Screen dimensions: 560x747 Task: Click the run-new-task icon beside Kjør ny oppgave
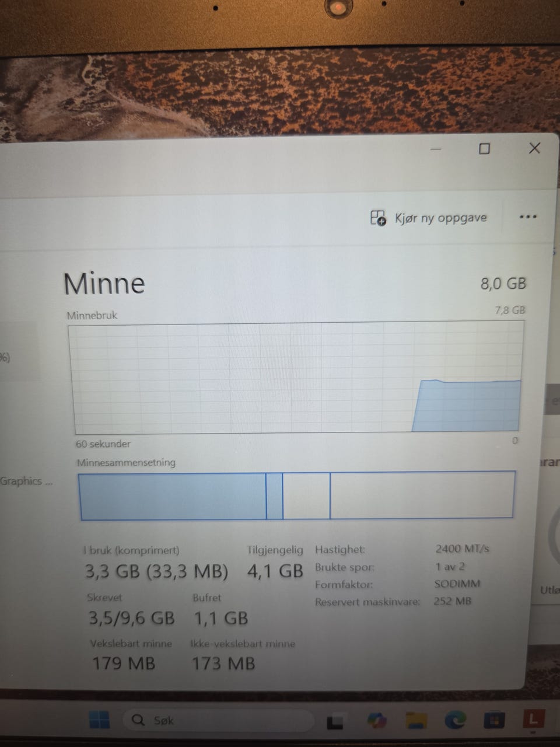pos(378,218)
